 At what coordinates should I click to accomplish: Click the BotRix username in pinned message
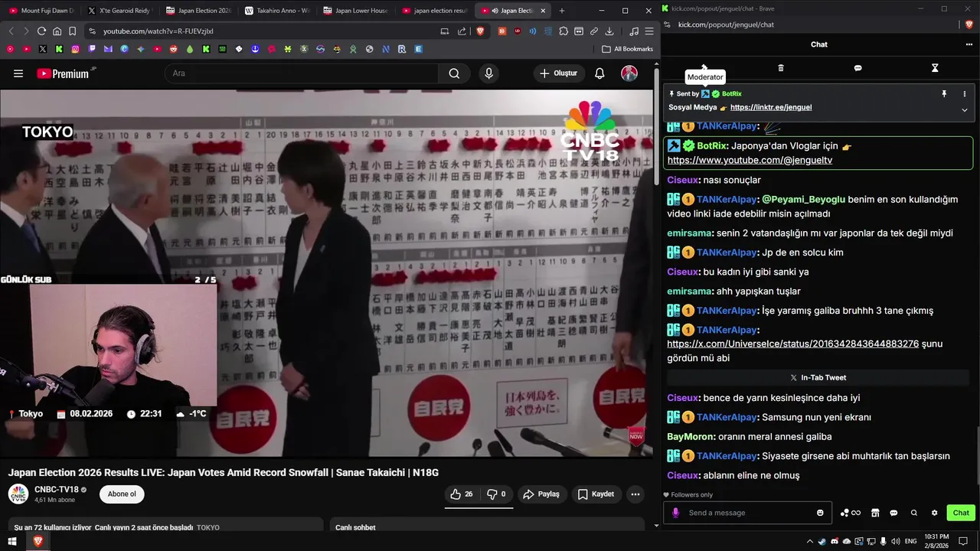pos(731,93)
